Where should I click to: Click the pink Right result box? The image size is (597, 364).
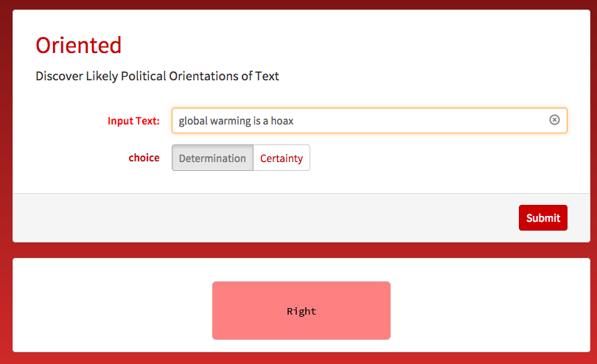coord(301,310)
